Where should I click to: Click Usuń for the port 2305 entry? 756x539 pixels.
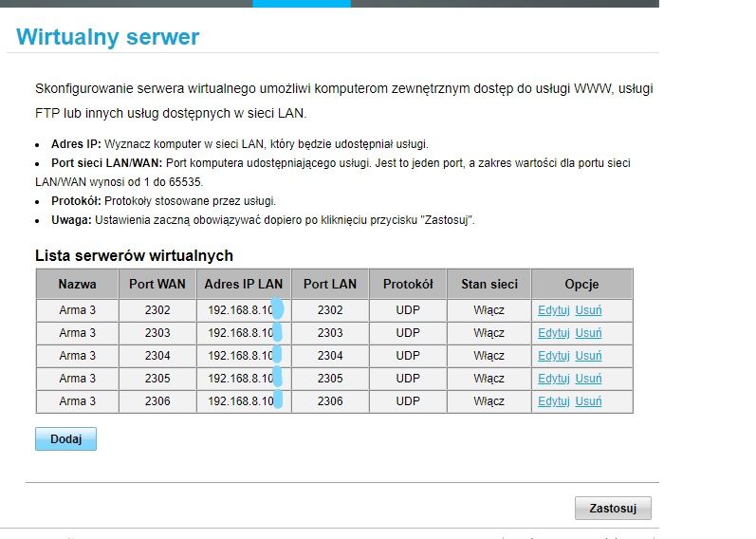[588, 379]
